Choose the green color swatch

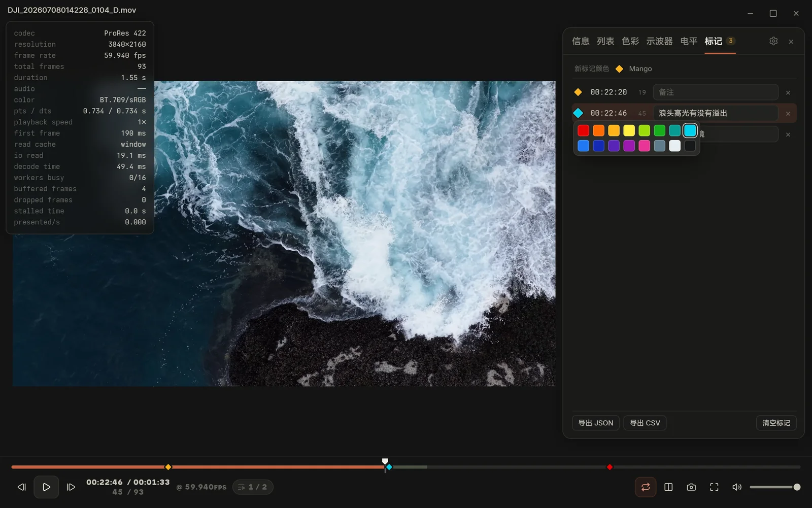point(660,130)
